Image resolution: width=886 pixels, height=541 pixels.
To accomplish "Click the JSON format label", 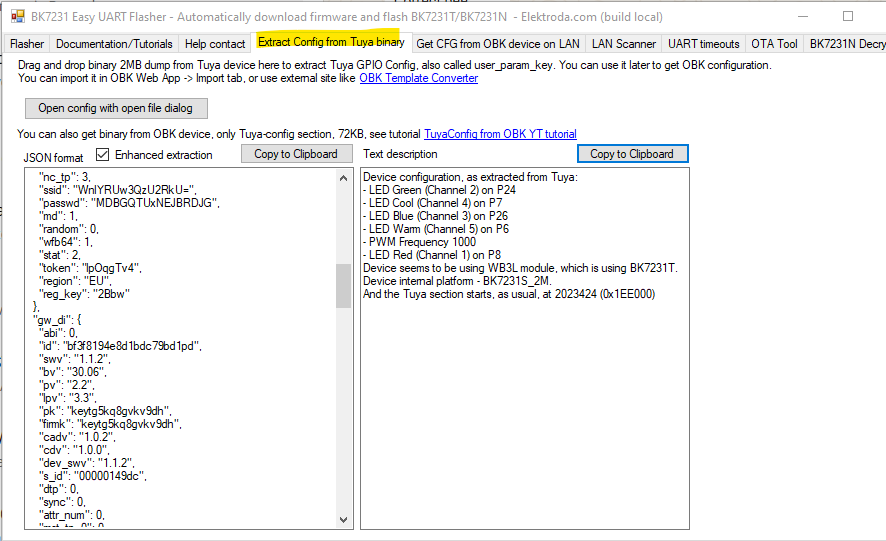I will 53,158.
